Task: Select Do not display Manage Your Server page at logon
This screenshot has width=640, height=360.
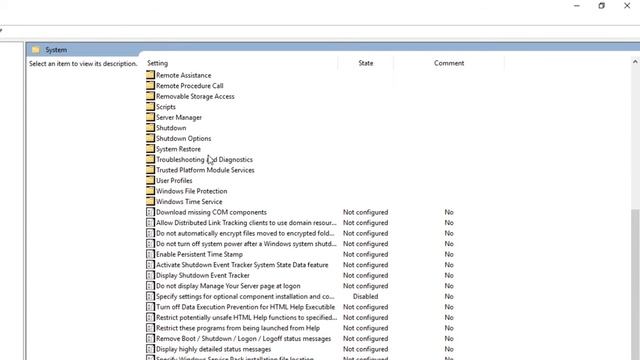Action: coord(228,286)
